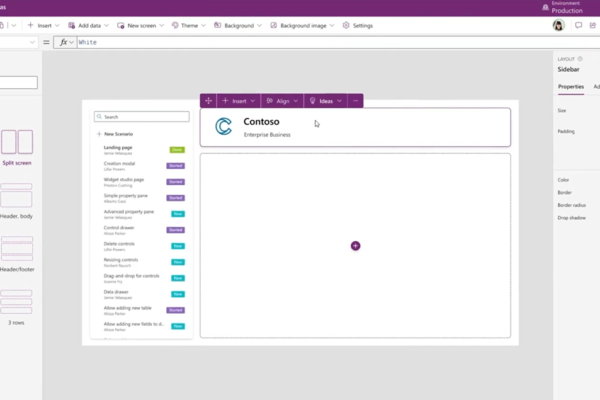Viewport: 600px width, 400px height.
Task: Click the more options ellipsis on floating toolbar
Action: 355,101
